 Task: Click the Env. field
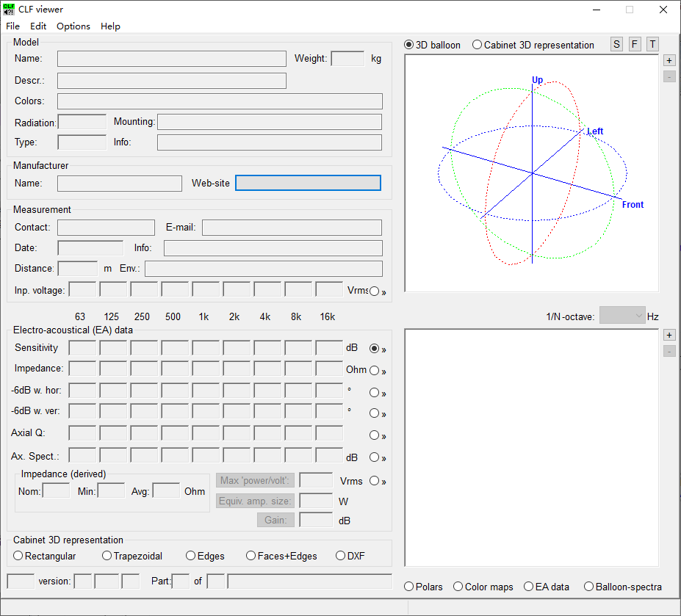pyautogui.click(x=264, y=269)
